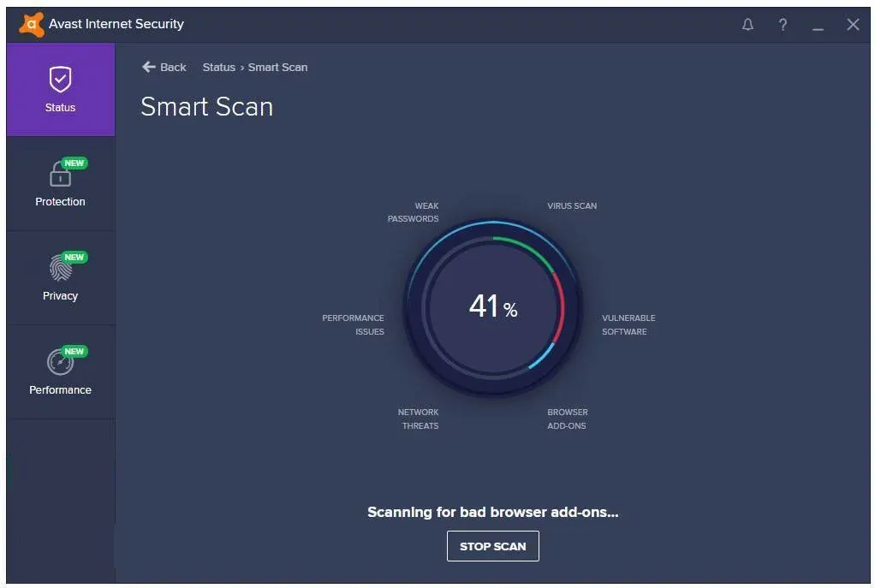The image size is (875, 588).
Task: Click the Smart Scan breadcrumb
Action: 278,67
